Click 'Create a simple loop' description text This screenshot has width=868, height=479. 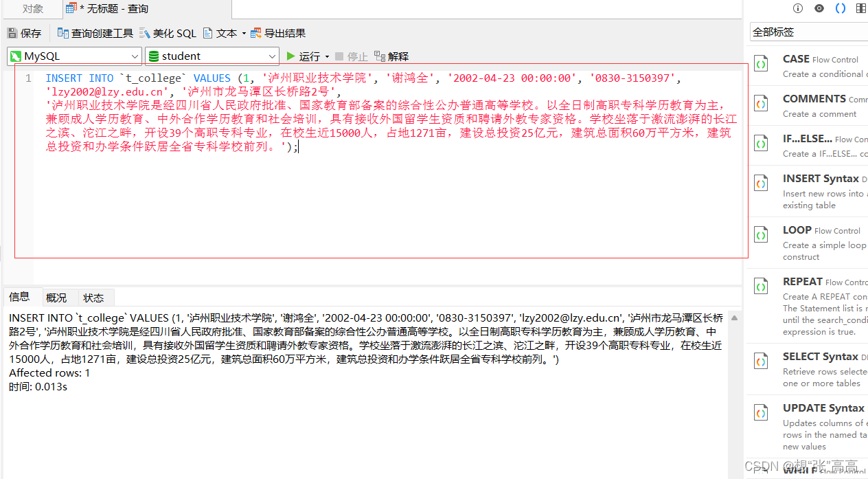(x=824, y=245)
